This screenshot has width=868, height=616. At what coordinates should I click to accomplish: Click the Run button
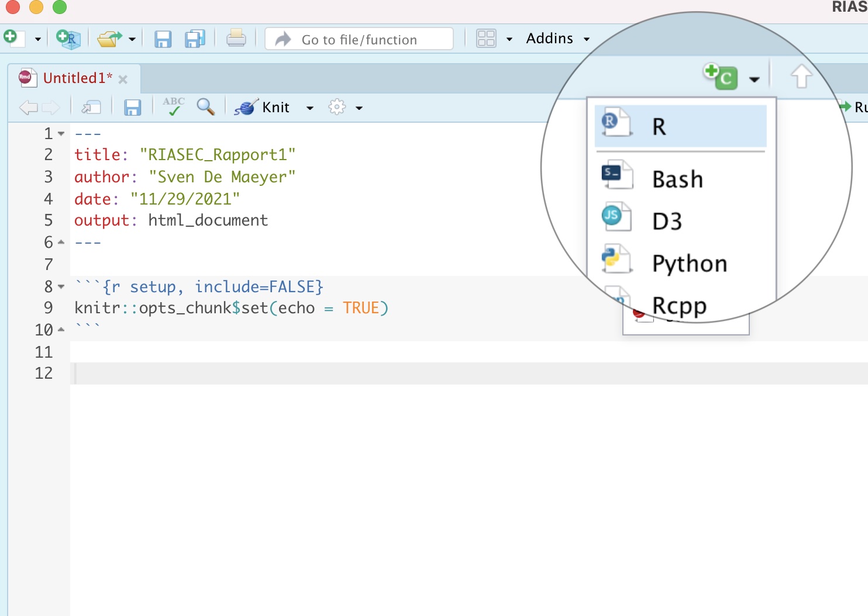click(855, 107)
